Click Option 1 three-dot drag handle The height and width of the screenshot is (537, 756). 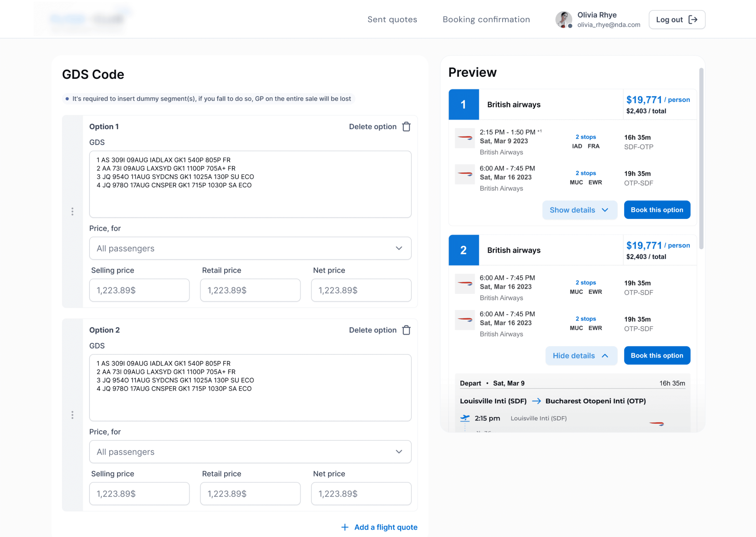click(x=72, y=212)
